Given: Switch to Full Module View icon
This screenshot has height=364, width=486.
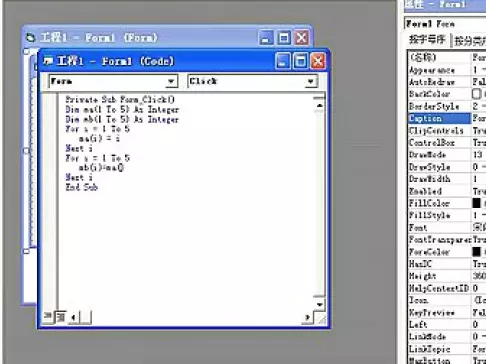Looking at the screenshot, I should pyautogui.click(x=61, y=317).
